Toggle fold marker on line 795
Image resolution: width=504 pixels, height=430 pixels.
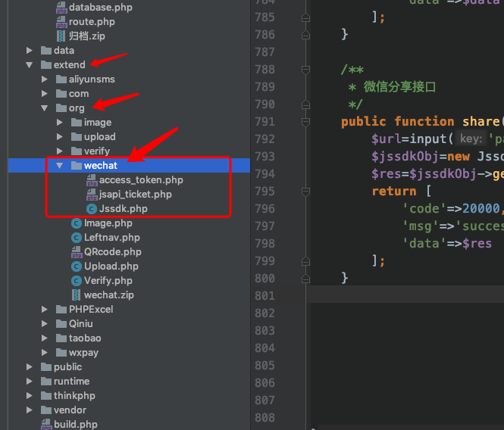305,192
